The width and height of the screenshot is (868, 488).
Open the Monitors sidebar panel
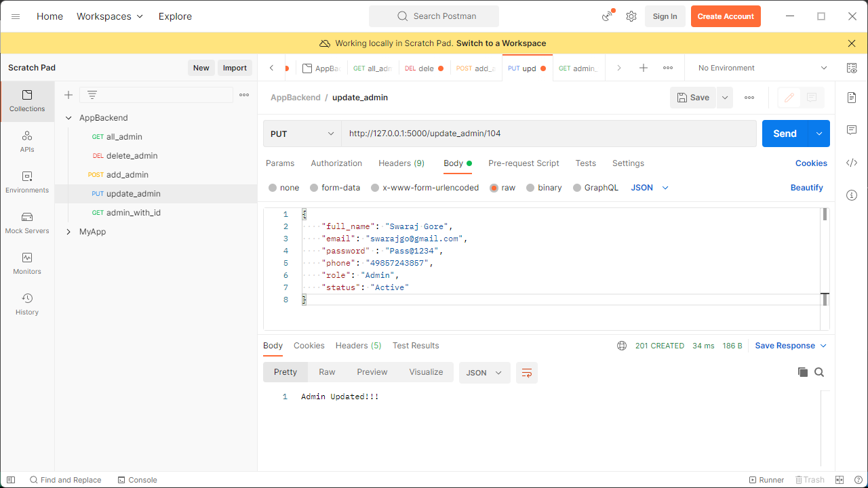27,264
